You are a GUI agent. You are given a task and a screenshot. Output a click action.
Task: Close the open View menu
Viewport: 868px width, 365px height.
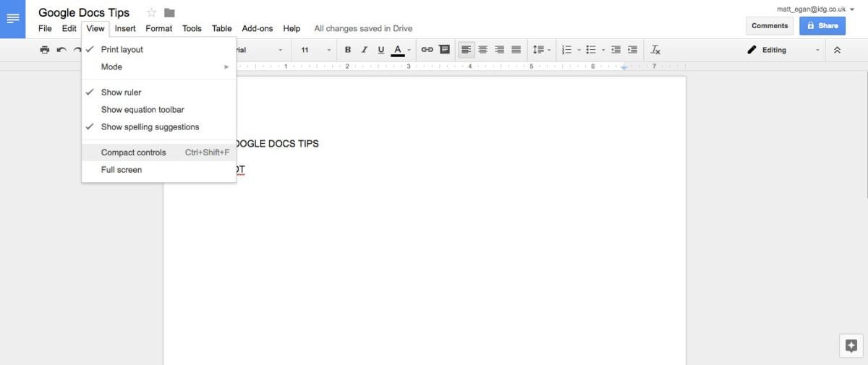(95, 28)
